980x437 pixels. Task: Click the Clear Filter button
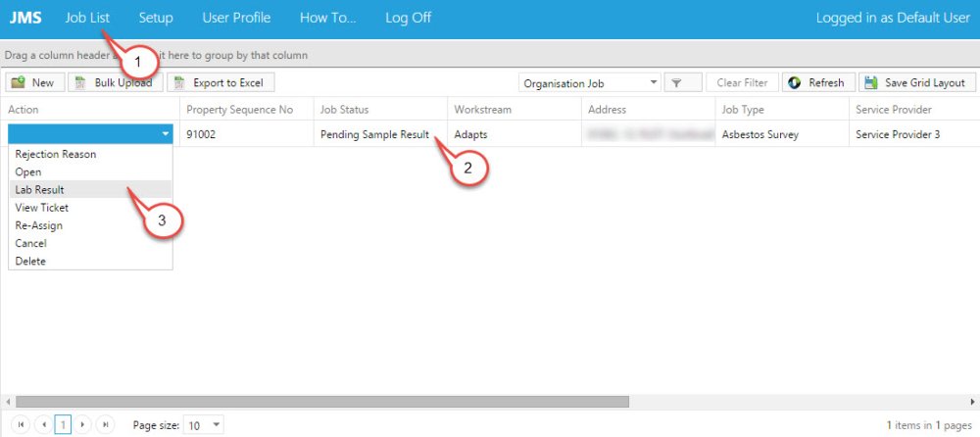click(x=742, y=82)
